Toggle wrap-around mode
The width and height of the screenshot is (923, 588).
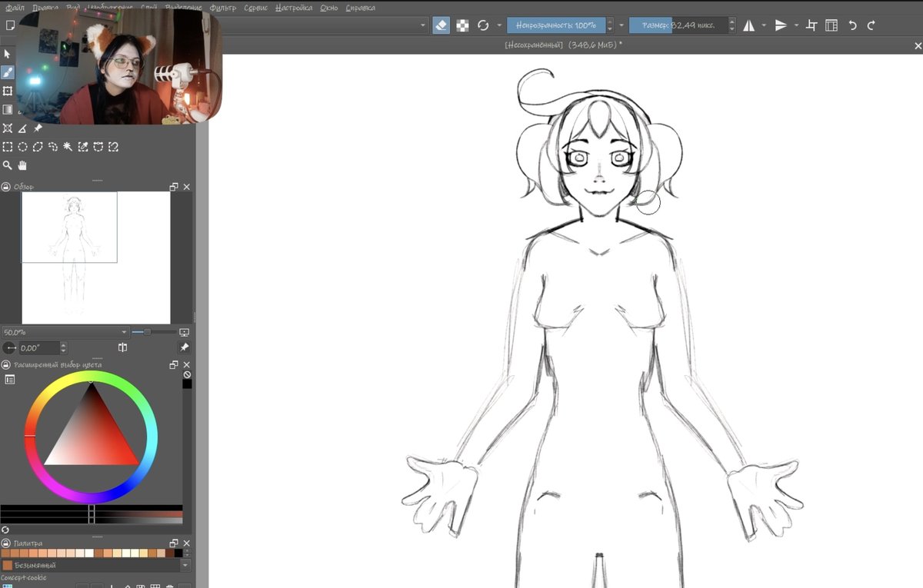click(x=811, y=25)
